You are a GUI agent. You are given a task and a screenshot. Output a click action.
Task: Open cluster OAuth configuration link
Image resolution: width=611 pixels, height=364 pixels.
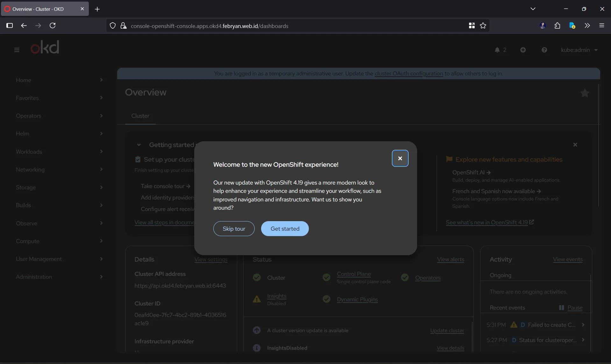[x=409, y=73]
